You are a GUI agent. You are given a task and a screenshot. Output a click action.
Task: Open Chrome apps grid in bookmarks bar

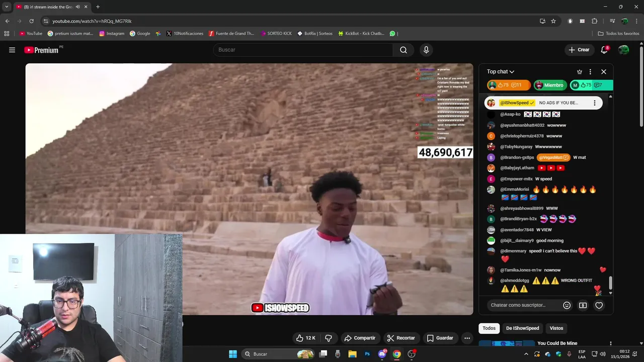click(7, 34)
